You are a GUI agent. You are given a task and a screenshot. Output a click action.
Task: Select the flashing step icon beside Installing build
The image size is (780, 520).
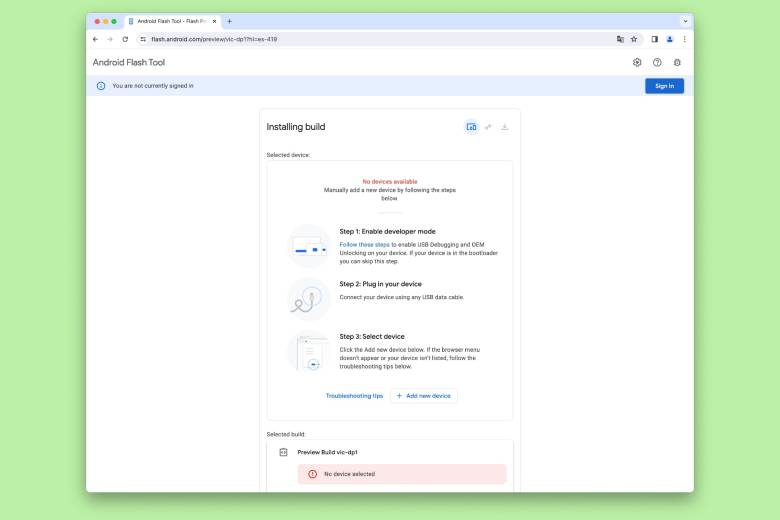point(488,127)
